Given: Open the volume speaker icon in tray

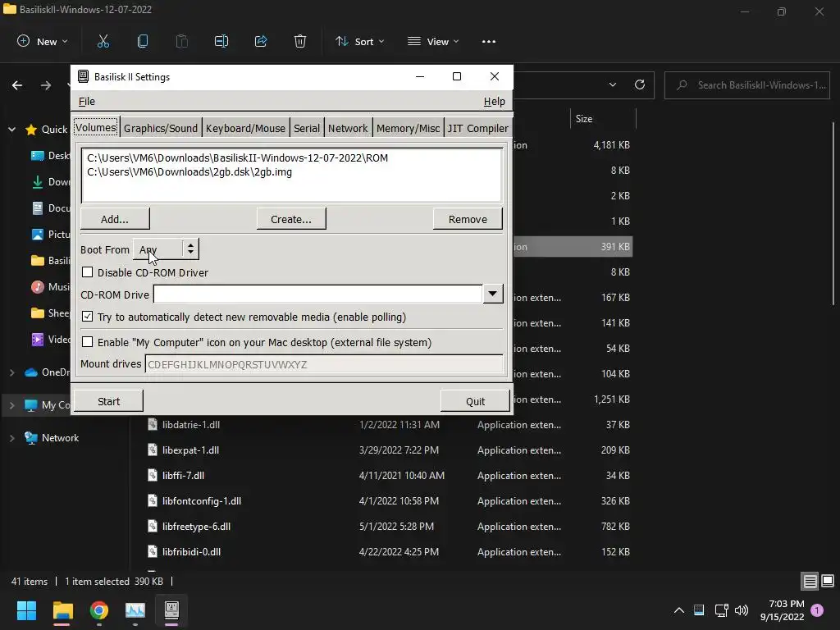Looking at the screenshot, I should pos(742,610).
